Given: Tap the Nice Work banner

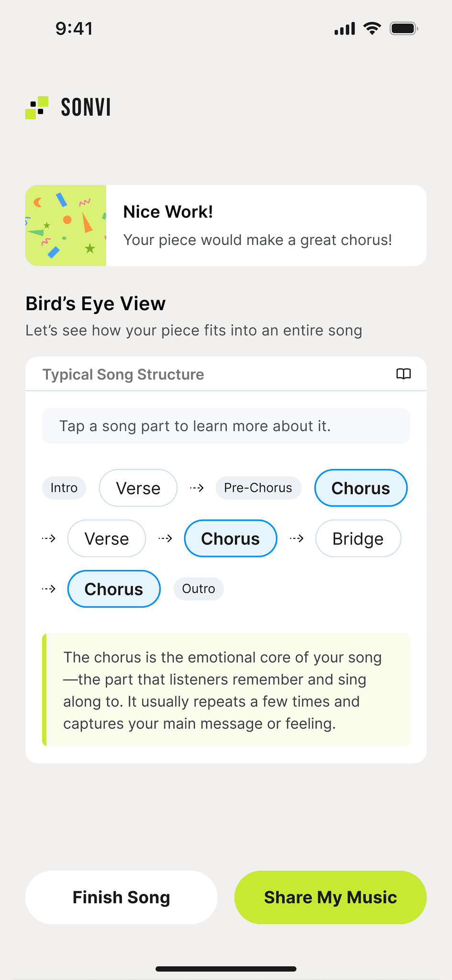Looking at the screenshot, I should coord(226,225).
